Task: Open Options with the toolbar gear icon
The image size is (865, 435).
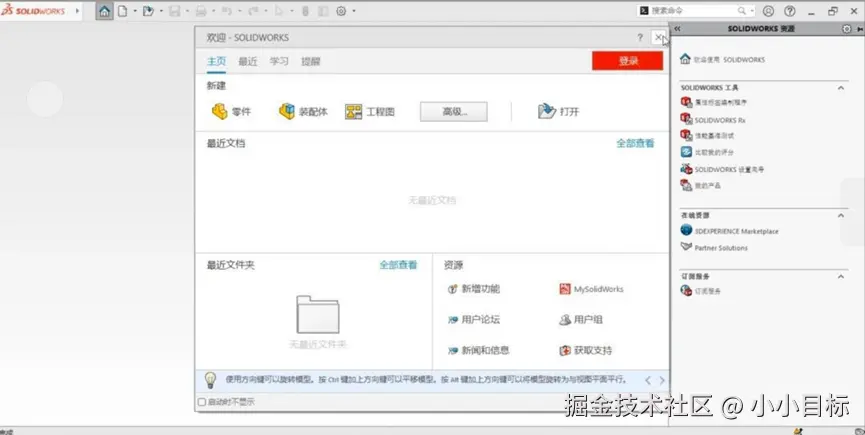Action: tap(341, 11)
